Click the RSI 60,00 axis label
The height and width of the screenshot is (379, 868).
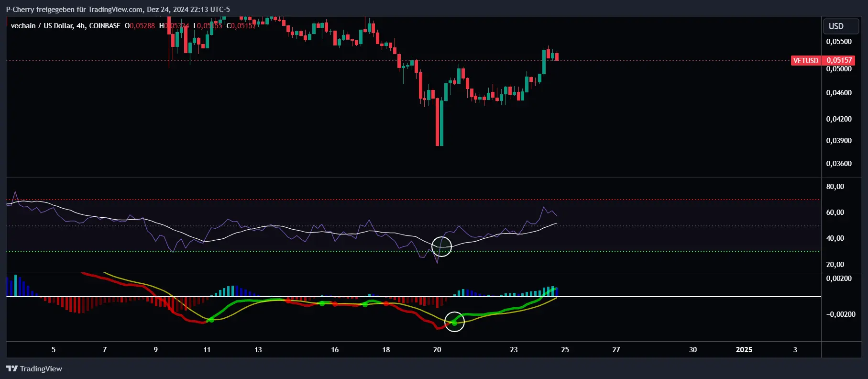(x=835, y=212)
